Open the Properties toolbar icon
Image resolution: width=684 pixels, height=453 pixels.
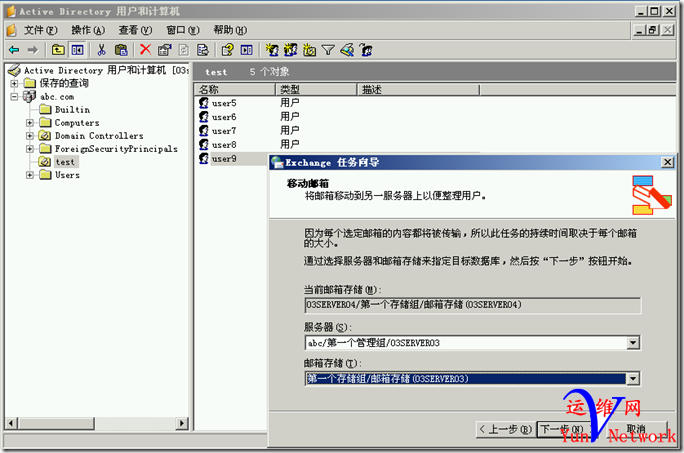[164, 50]
